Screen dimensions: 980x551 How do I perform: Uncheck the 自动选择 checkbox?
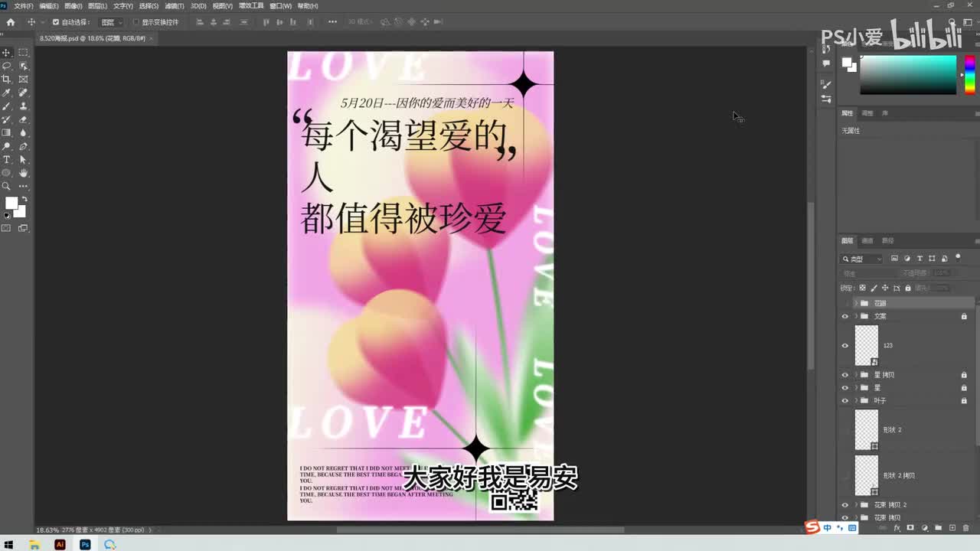tap(55, 22)
